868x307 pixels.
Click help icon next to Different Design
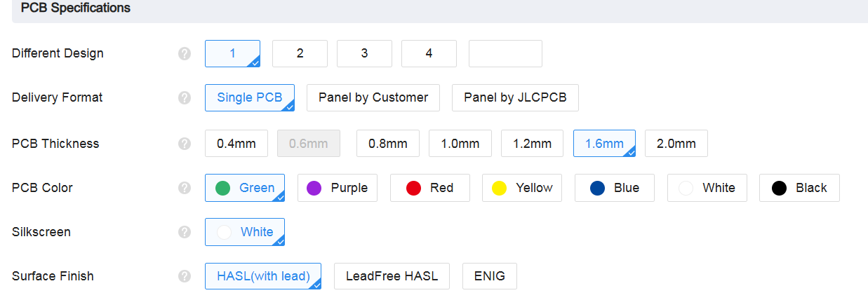[x=185, y=54]
